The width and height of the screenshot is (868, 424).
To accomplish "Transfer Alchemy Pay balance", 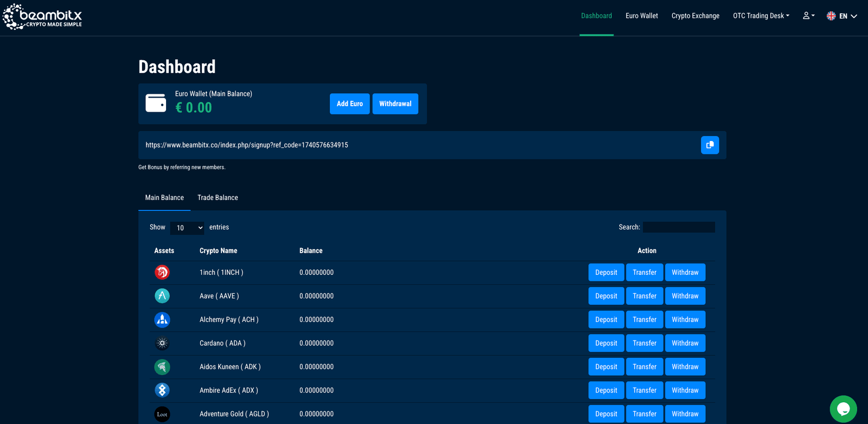I will [x=644, y=319].
